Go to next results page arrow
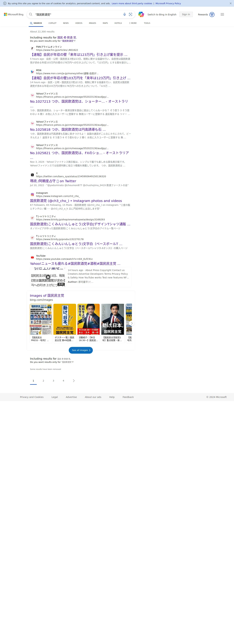 point(74,381)
